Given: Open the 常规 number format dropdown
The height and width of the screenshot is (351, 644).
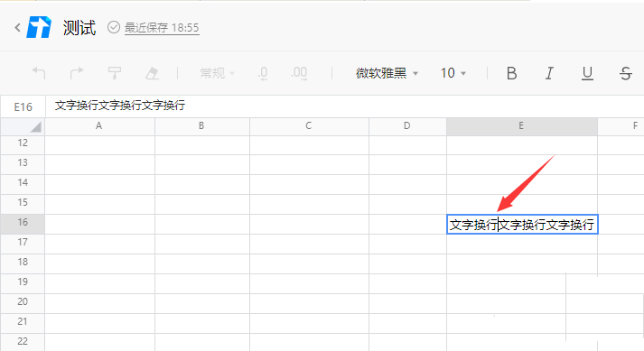Looking at the screenshot, I should pos(218,73).
